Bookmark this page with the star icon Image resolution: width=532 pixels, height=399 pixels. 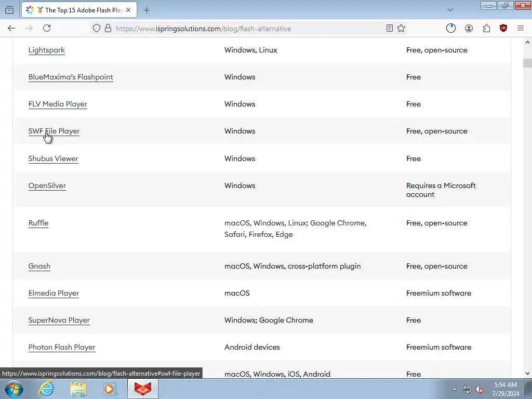[401, 29]
